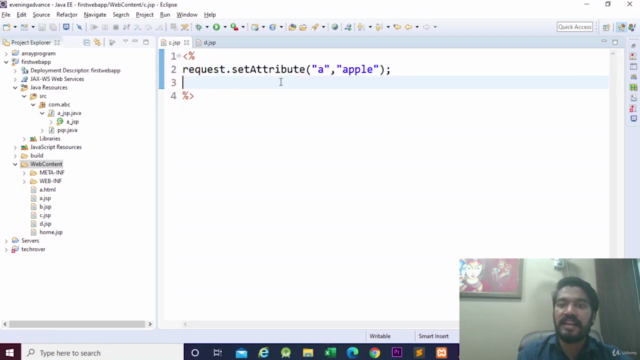Screen dimensions: 640x360
Task: Expand the Servers node
Action: click(x=6, y=241)
